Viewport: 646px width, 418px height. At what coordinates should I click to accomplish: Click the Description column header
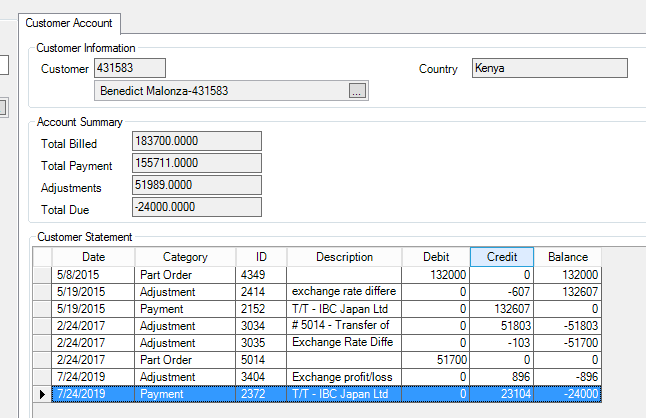click(344, 257)
